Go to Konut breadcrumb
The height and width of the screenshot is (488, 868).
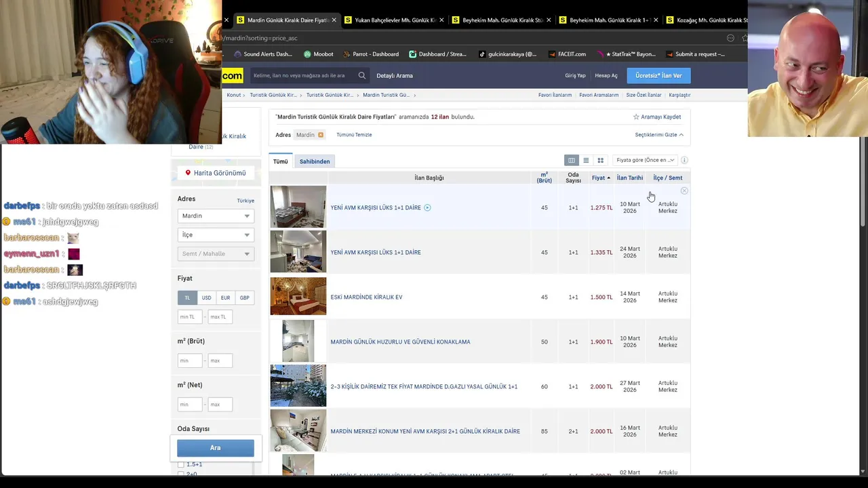(x=234, y=95)
